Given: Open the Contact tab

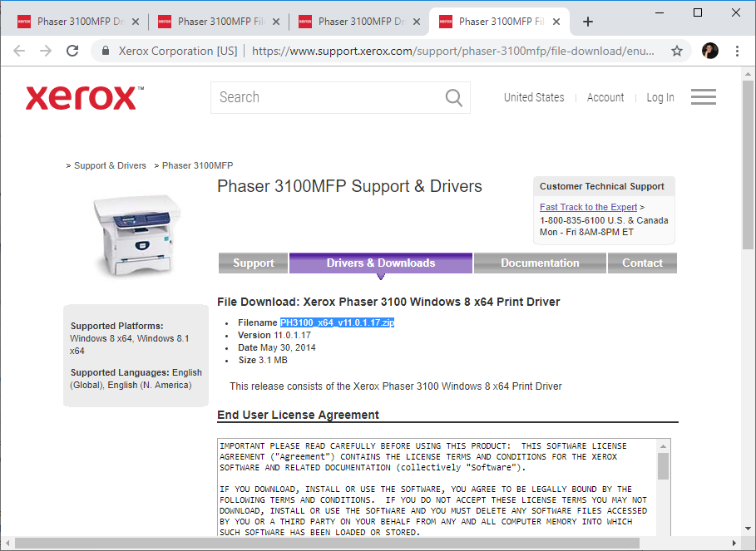Looking at the screenshot, I should point(642,263).
